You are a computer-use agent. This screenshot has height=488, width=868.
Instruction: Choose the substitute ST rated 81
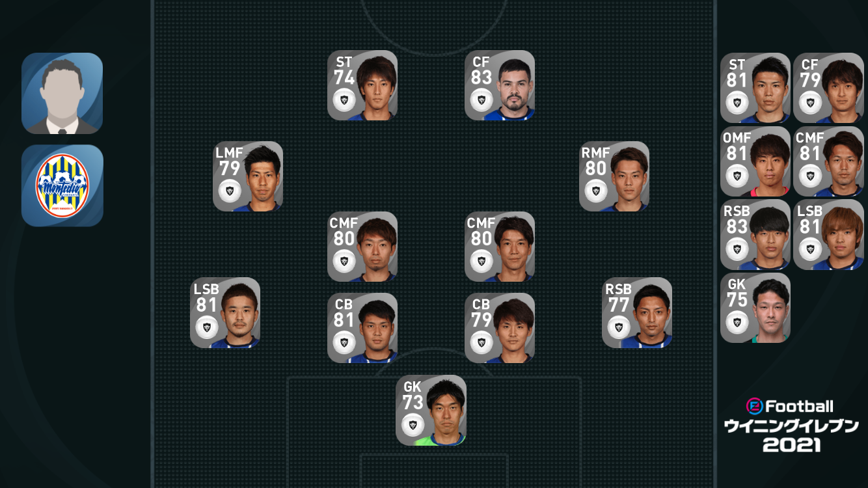point(755,88)
